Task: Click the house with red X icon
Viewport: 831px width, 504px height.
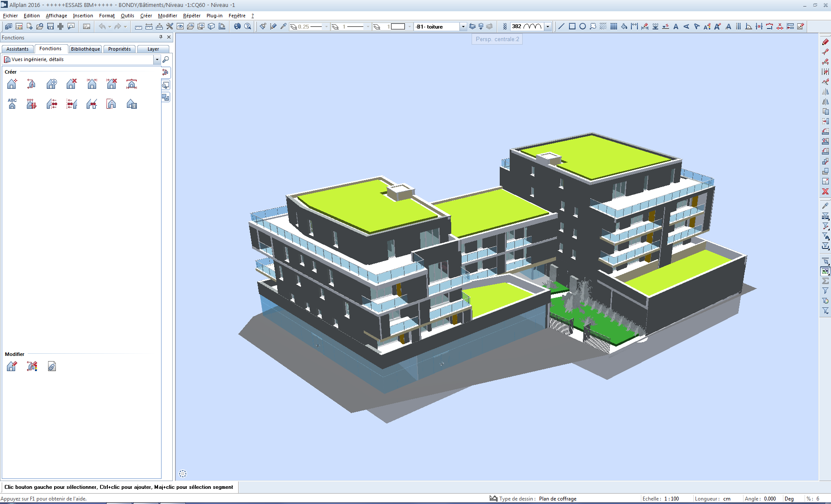Action: (x=71, y=84)
